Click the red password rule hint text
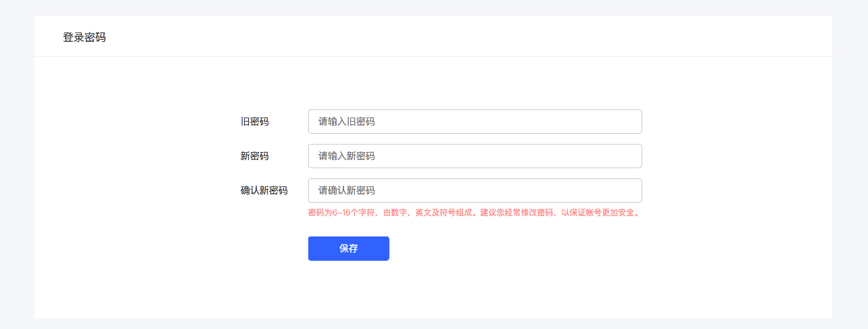The image size is (868, 329). pyautogui.click(x=474, y=213)
